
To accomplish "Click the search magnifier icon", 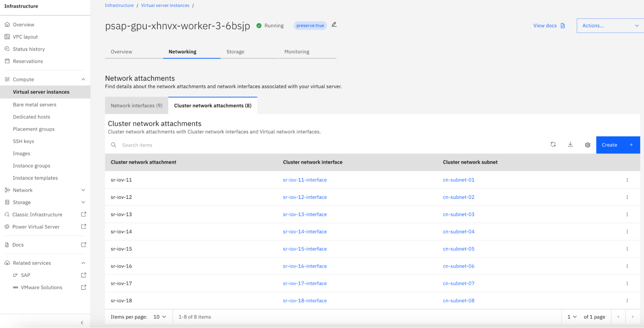I will coord(114,145).
